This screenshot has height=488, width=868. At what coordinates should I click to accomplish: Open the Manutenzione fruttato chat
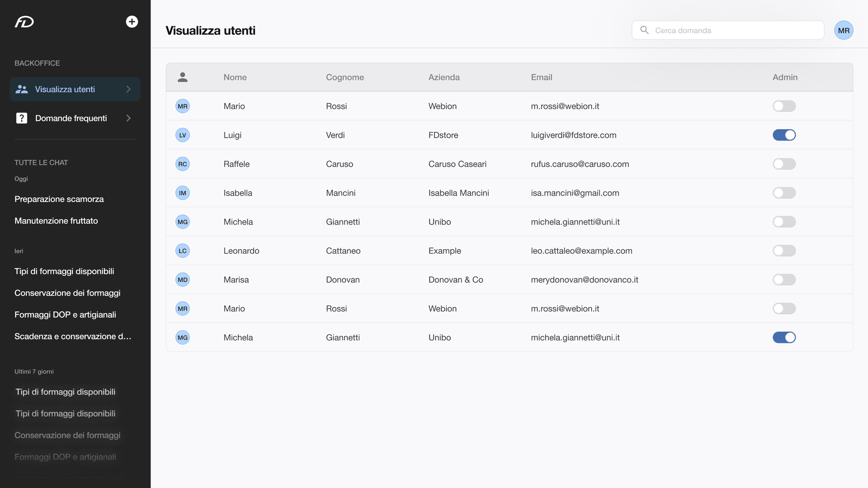pyautogui.click(x=56, y=221)
